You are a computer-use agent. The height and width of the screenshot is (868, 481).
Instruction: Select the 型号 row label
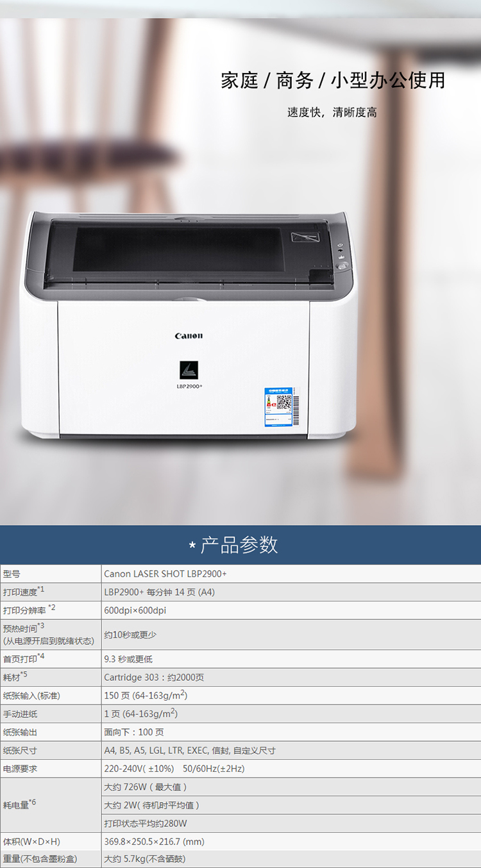tap(12, 574)
